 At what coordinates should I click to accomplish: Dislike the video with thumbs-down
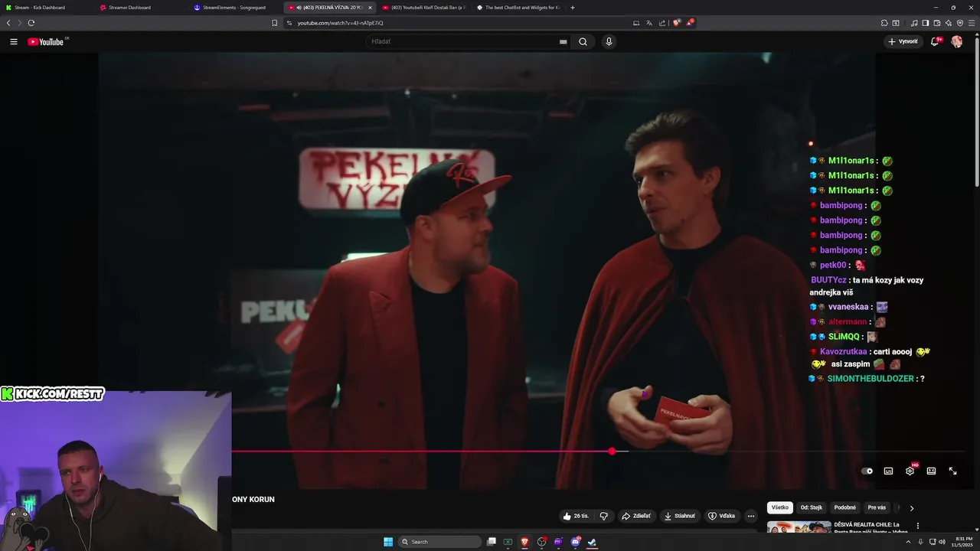coord(604,516)
